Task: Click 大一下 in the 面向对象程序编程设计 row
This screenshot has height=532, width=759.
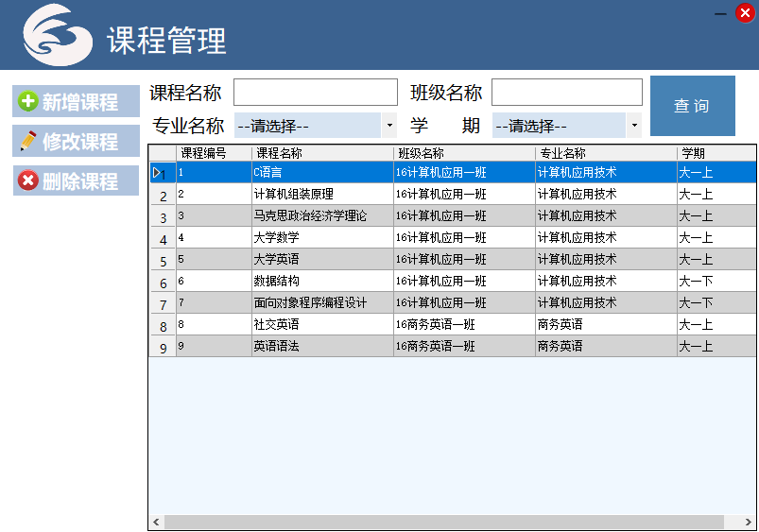Action: 716,303
